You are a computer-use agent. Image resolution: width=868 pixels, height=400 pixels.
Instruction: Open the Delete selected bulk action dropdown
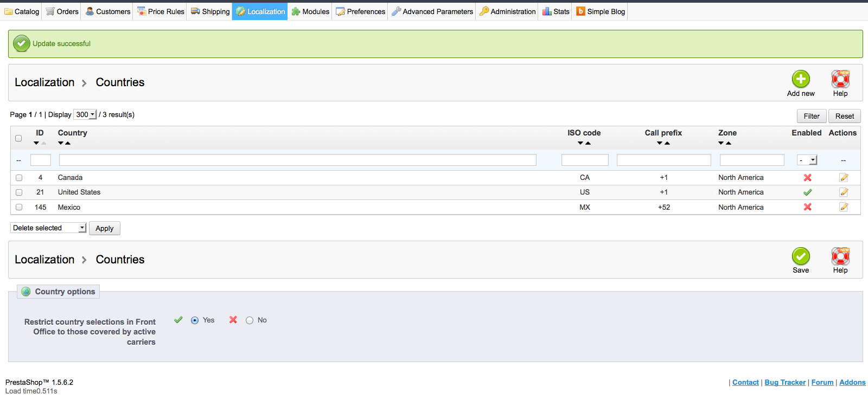[x=48, y=228]
